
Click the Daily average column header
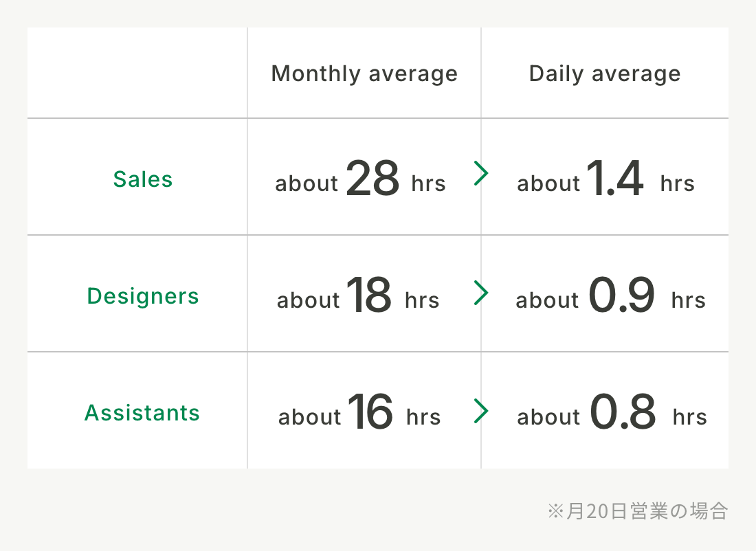point(605,74)
